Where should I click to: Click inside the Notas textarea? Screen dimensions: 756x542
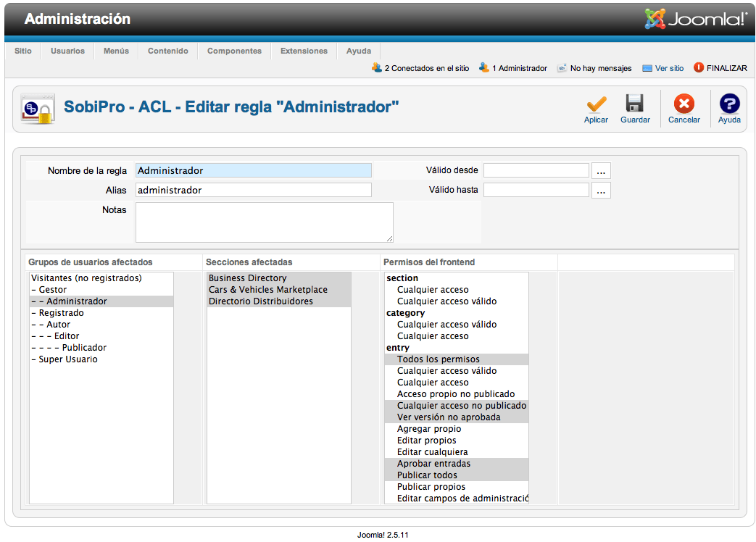[x=265, y=222]
